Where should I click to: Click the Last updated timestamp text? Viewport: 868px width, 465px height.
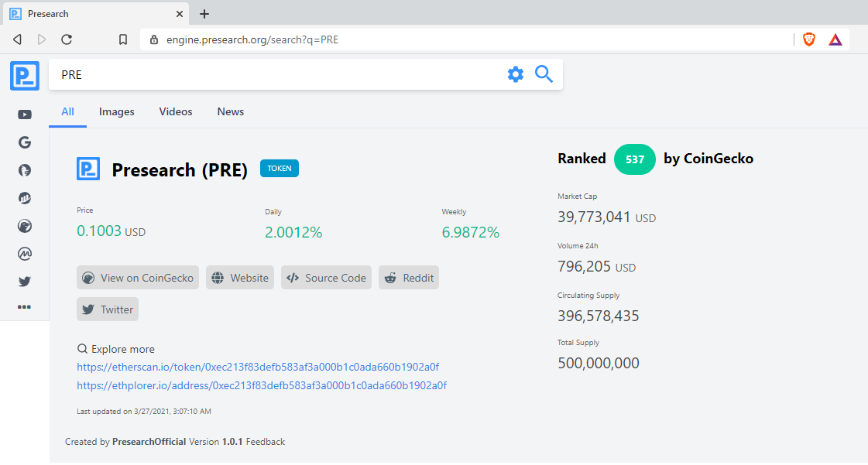(x=144, y=412)
